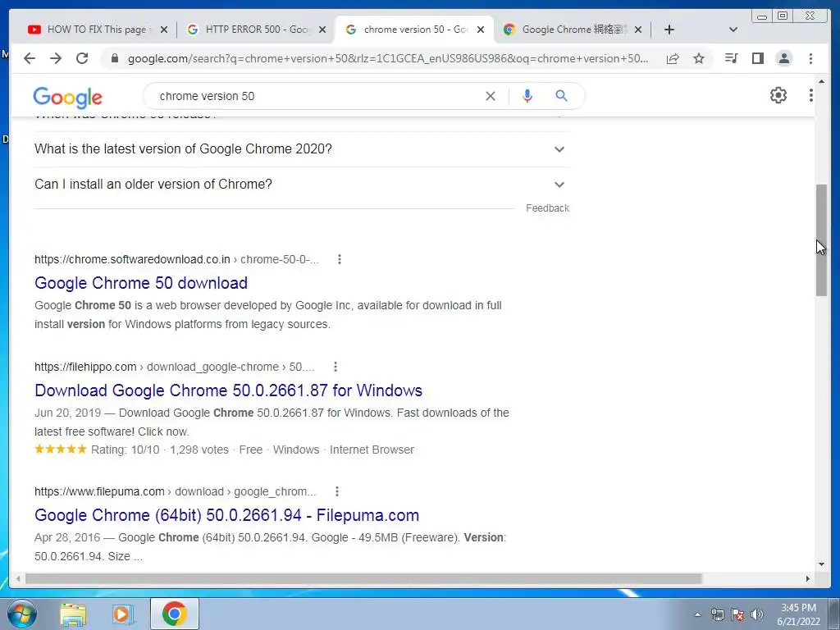Click the Feedback link

coord(547,208)
